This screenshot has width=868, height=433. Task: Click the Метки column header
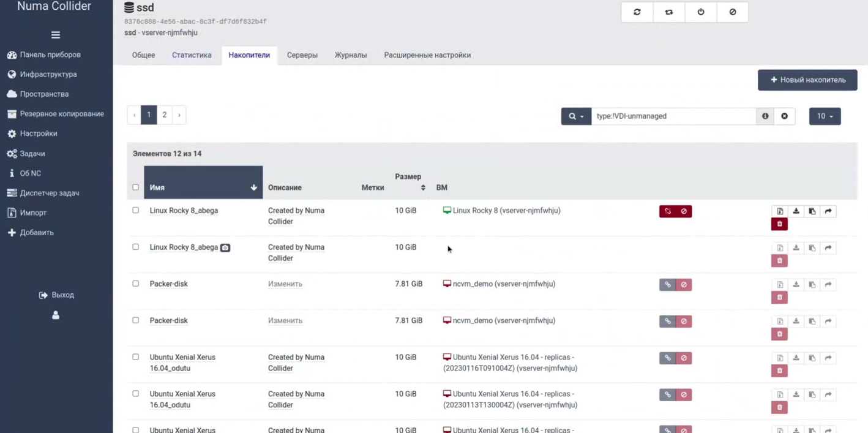pos(373,187)
